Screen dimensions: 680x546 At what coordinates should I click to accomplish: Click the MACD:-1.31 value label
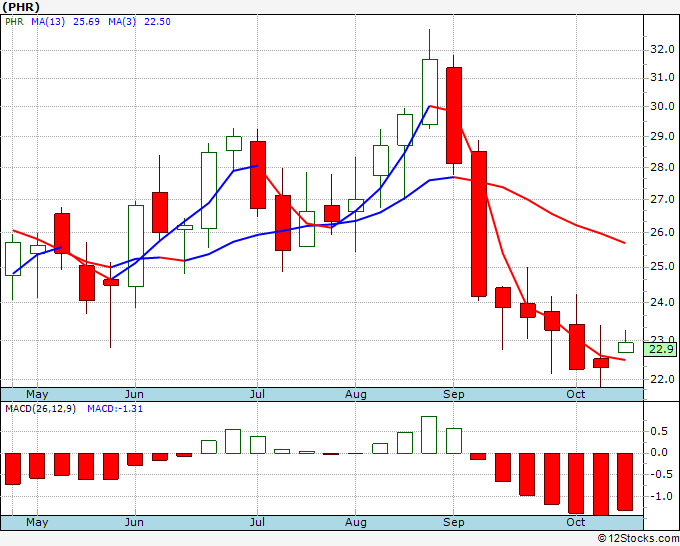point(115,409)
